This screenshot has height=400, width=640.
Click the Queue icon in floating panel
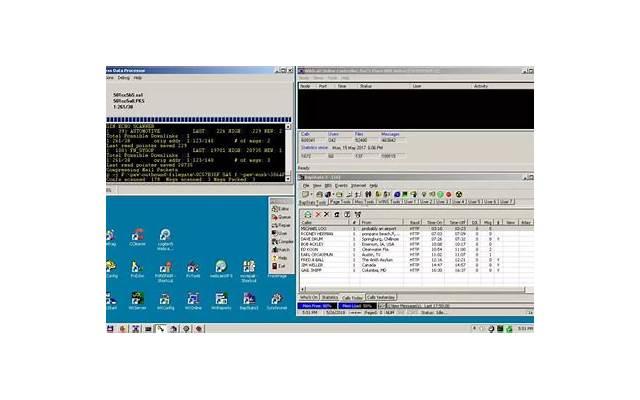coord(281,217)
